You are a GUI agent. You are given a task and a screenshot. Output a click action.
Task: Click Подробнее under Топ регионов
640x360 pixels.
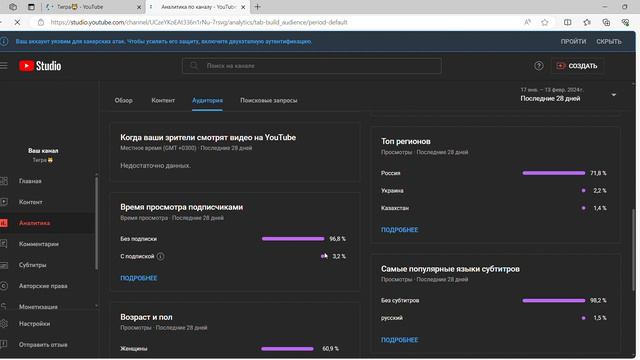coord(400,230)
